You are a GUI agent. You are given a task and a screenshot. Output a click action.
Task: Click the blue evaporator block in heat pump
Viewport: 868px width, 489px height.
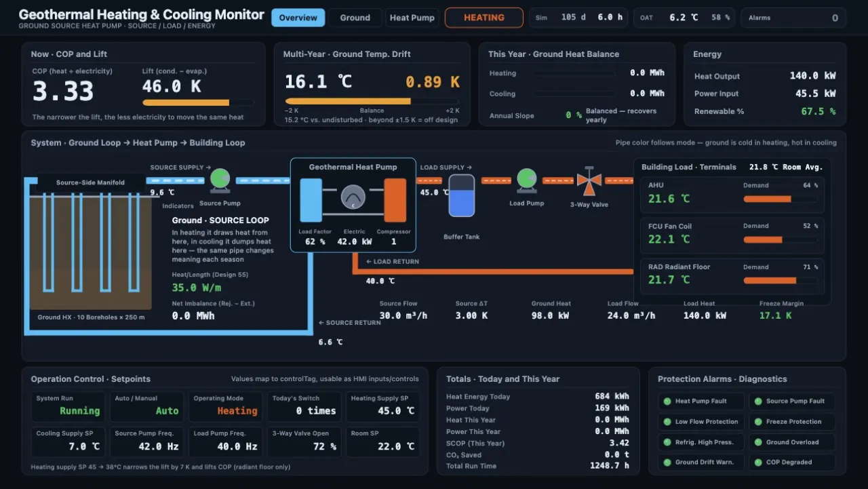coord(311,200)
